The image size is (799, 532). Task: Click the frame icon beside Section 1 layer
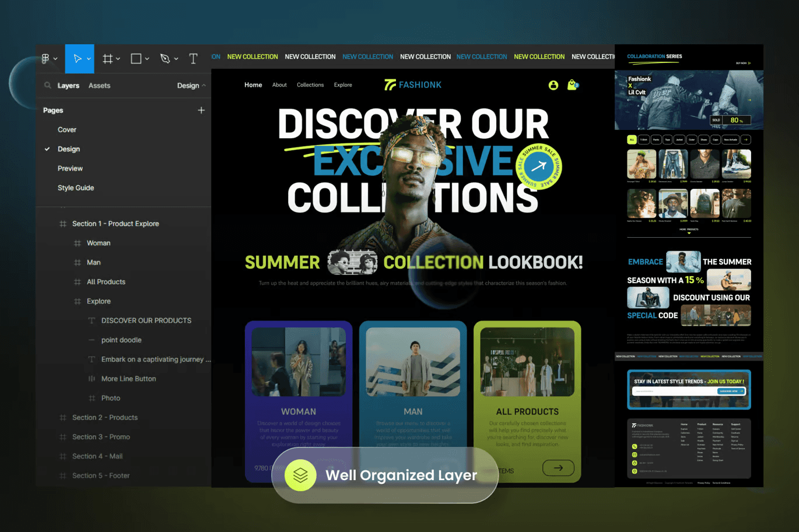coord(63,224)
